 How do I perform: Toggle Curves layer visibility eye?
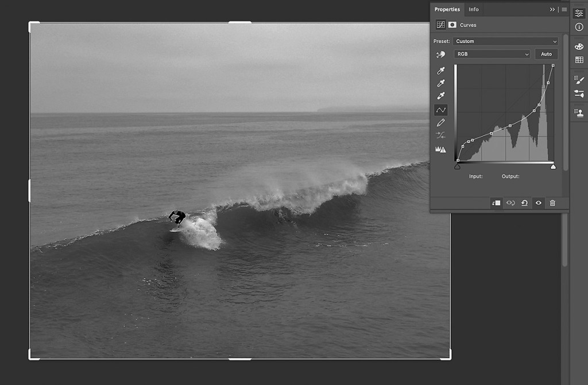pyautogui.click(x=539, y=203)
